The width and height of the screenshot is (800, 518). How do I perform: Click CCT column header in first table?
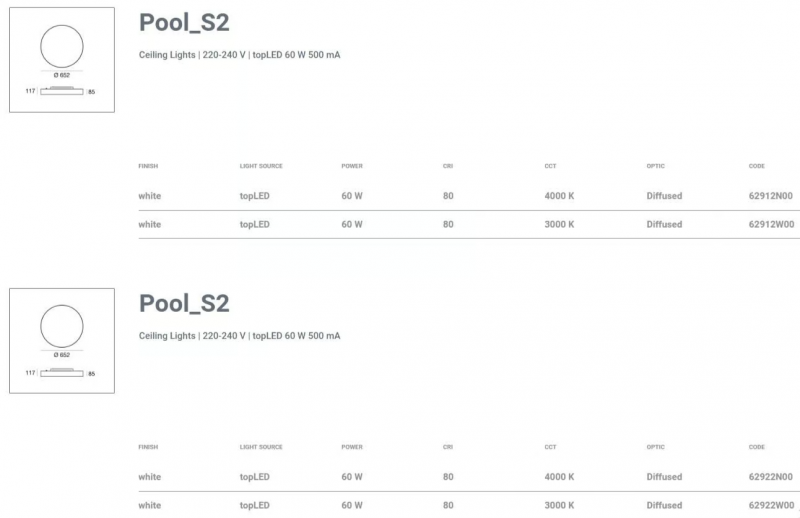[550, 166]
